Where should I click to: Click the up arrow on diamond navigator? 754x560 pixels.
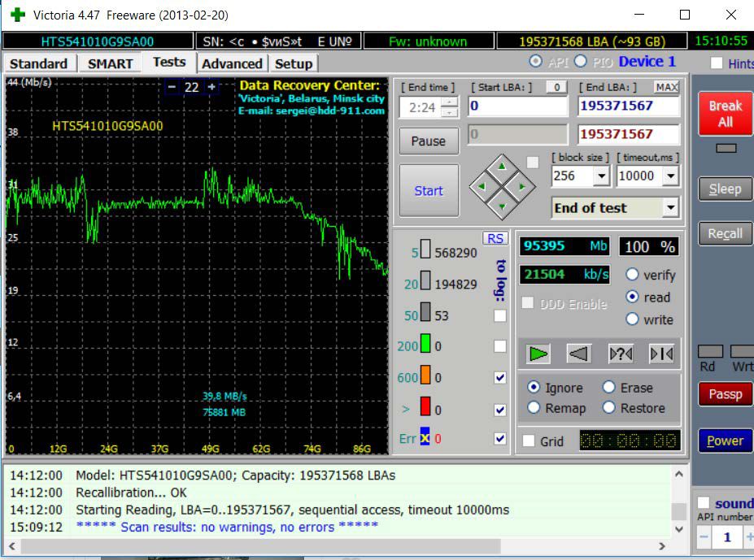click(x=502, y=167)
